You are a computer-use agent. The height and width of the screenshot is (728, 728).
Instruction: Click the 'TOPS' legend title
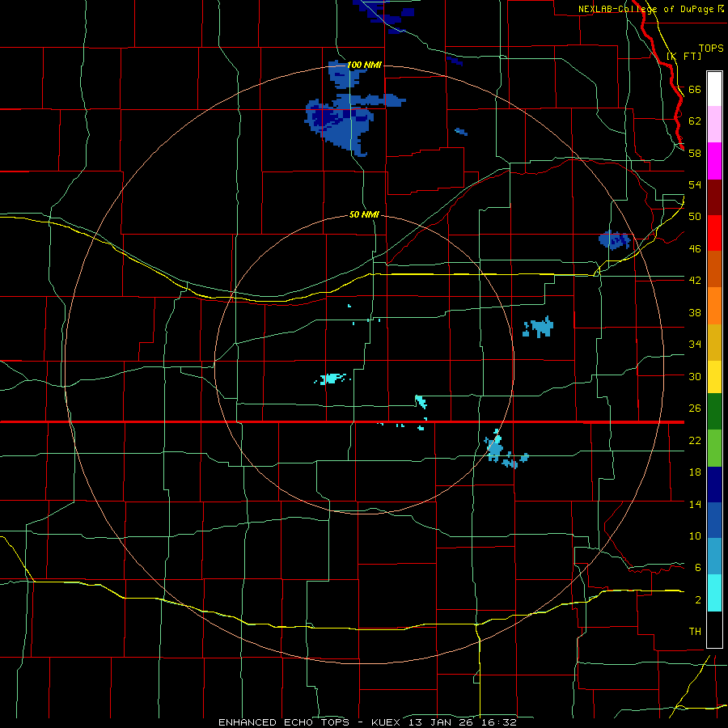(711, 49)
